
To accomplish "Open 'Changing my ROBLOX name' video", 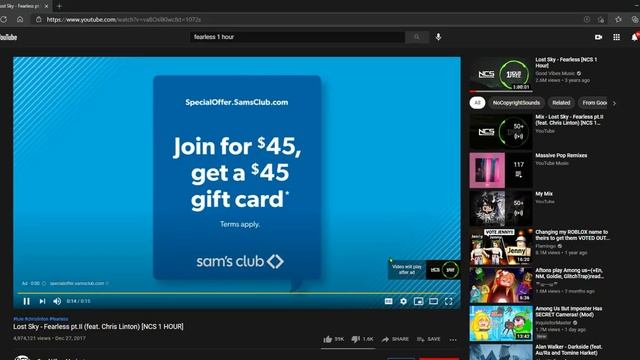I will [500, 247].
